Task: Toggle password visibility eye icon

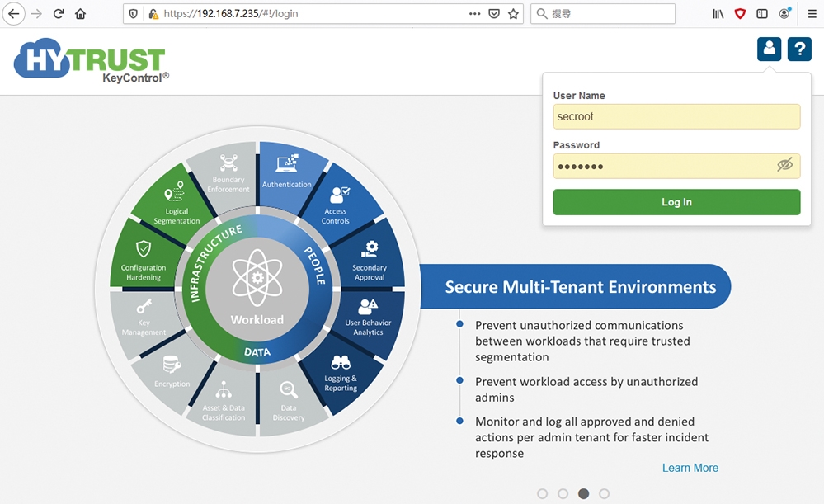Action: 784,165
